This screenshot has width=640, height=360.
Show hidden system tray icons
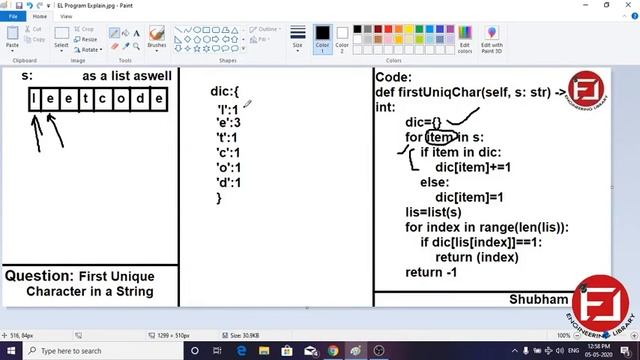tap(515, 351)
